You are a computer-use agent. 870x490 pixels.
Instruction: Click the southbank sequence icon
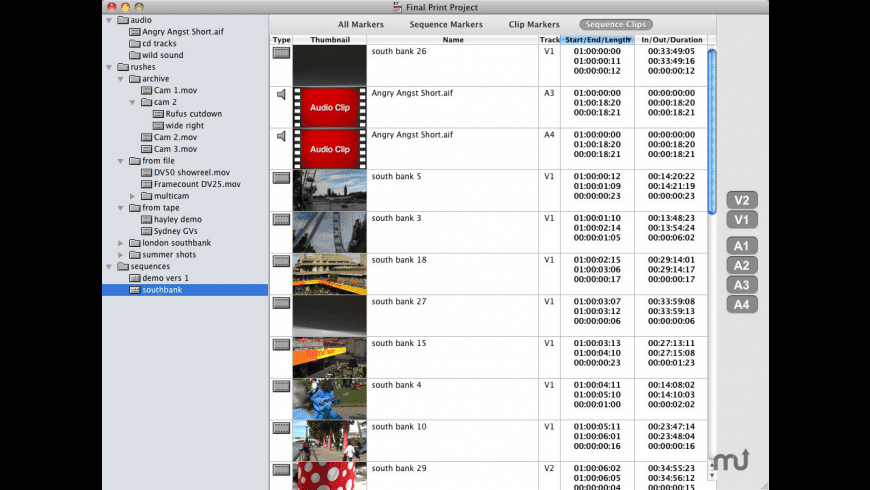tap(135, 290)
